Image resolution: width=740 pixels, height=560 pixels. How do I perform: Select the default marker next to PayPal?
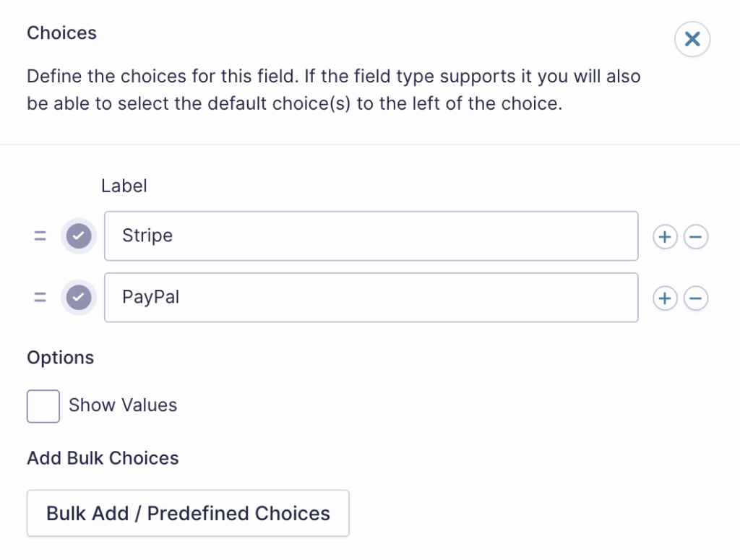click(79, 298)
